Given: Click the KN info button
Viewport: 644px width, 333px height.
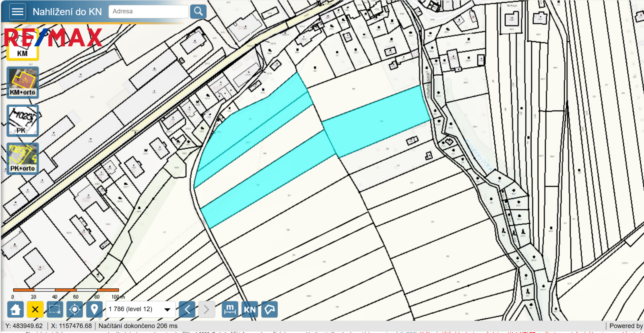Looking at the screenshot, I should [250, 309].
